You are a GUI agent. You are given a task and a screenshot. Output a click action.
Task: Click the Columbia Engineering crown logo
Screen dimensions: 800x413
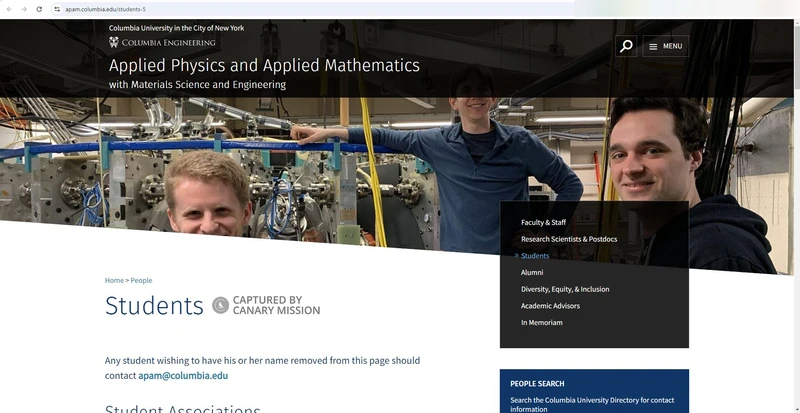[x=114, y=43]
